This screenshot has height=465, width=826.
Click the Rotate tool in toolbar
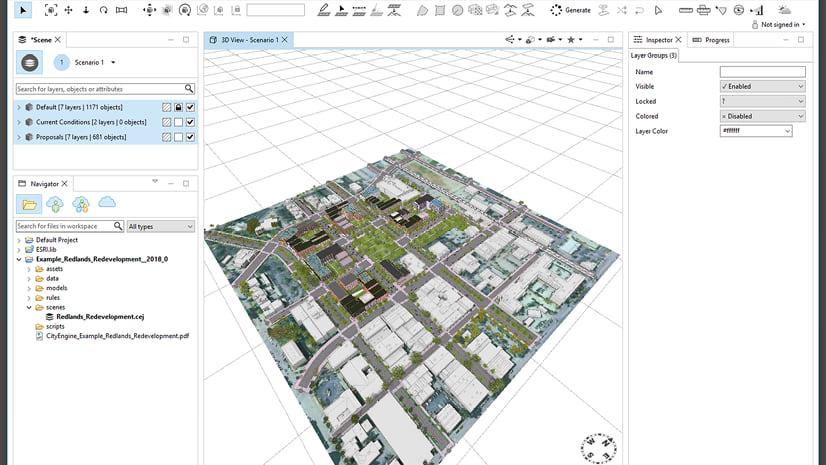tap(103, 10)
